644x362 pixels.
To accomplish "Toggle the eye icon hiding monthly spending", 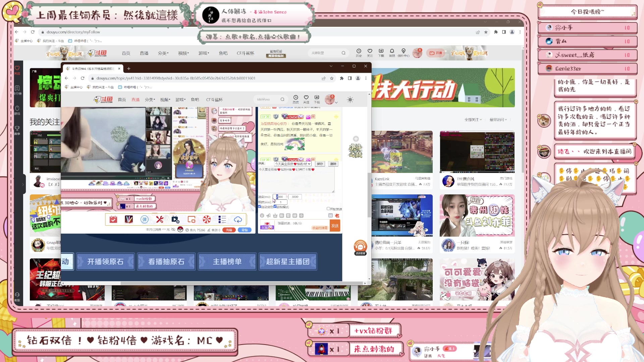I will pos(173,230).
